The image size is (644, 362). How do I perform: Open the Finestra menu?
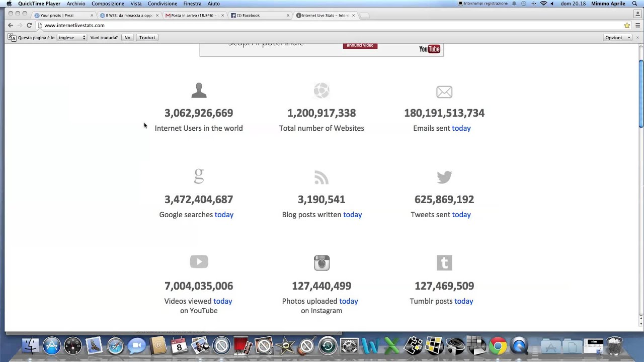(192, 4)
